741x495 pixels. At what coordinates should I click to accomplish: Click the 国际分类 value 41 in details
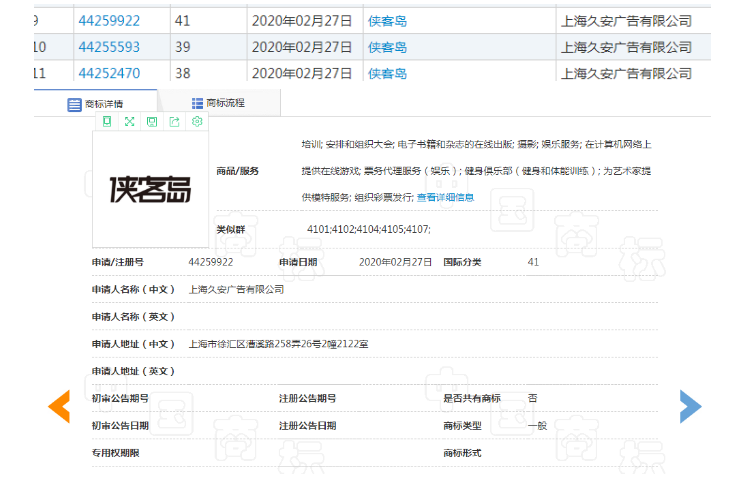tap(533, 262)
